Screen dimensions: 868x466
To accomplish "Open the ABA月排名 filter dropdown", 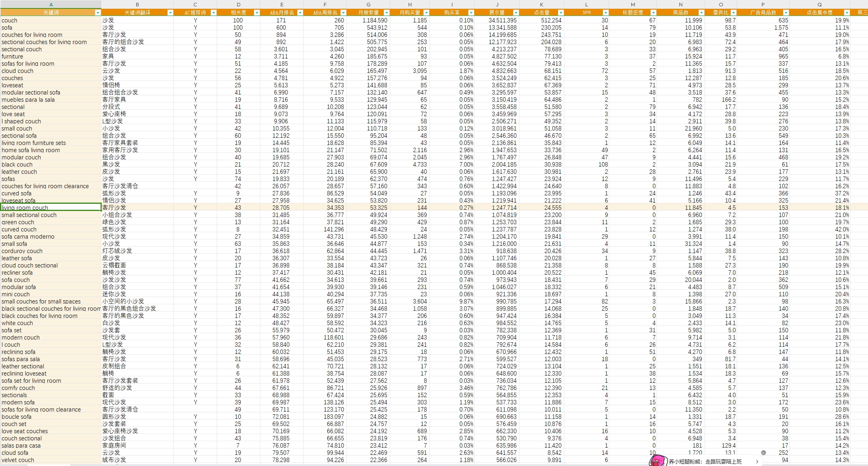I will (300, 13).
